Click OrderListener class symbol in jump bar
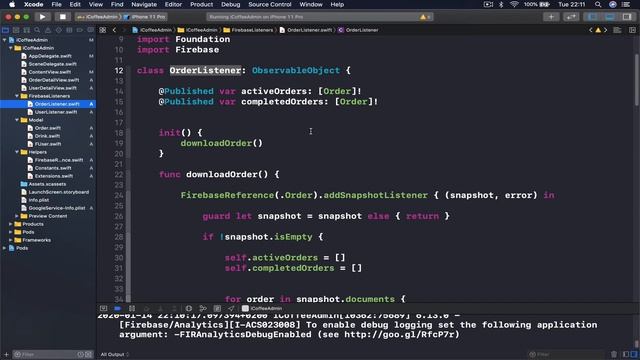Image resolution: width=640 pixels, height=360 pixels. [358, 30]
